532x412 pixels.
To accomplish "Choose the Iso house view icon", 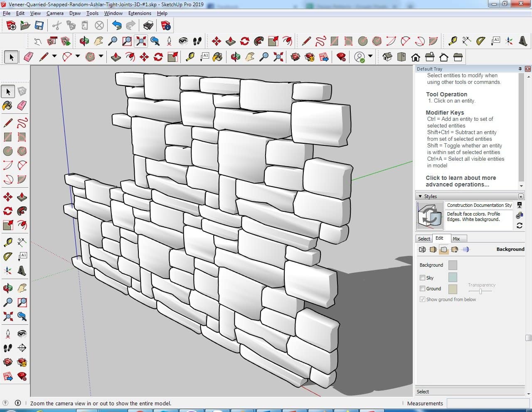I will pos(387,57).
